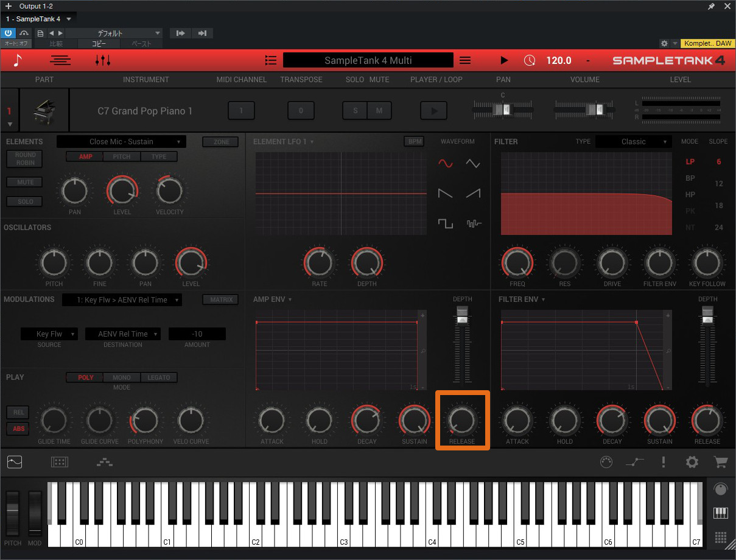
Task: Click the ZONE button
Action: tap(221, 142)
